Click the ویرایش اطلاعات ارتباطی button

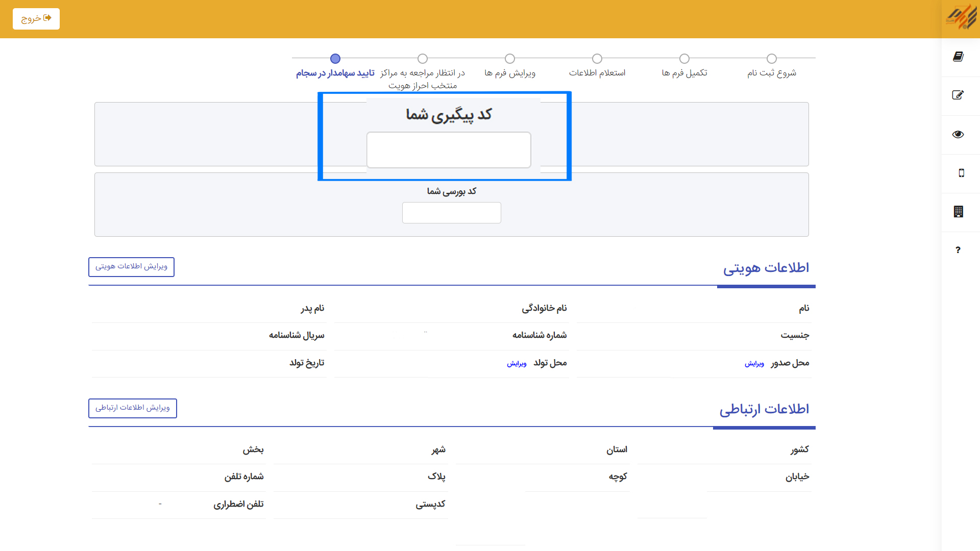click(133, 408)
